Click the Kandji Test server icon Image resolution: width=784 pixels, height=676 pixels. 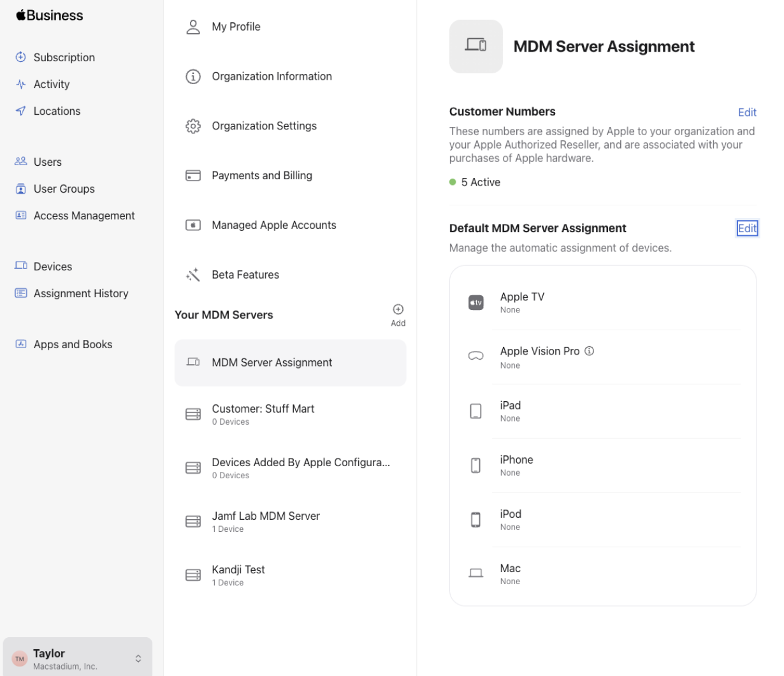point(193,575)
